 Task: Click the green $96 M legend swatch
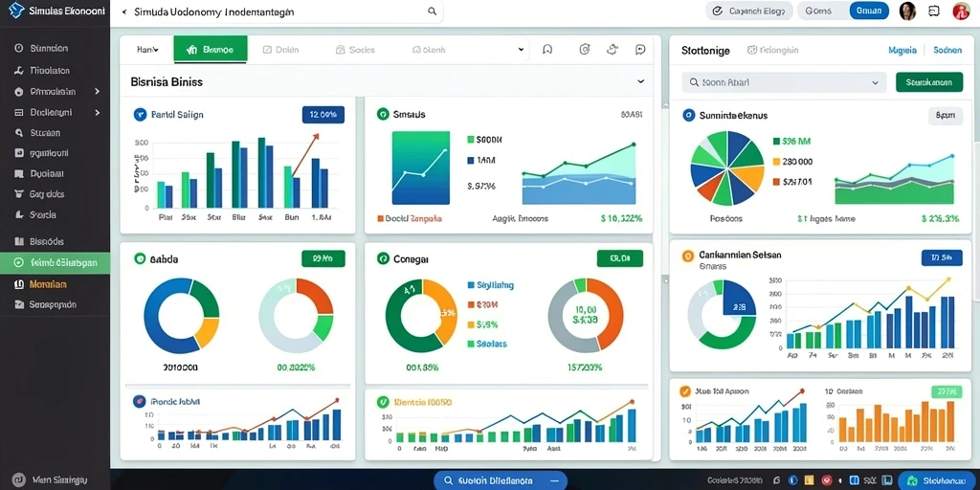pyautogui.click(x=777, y=142)
